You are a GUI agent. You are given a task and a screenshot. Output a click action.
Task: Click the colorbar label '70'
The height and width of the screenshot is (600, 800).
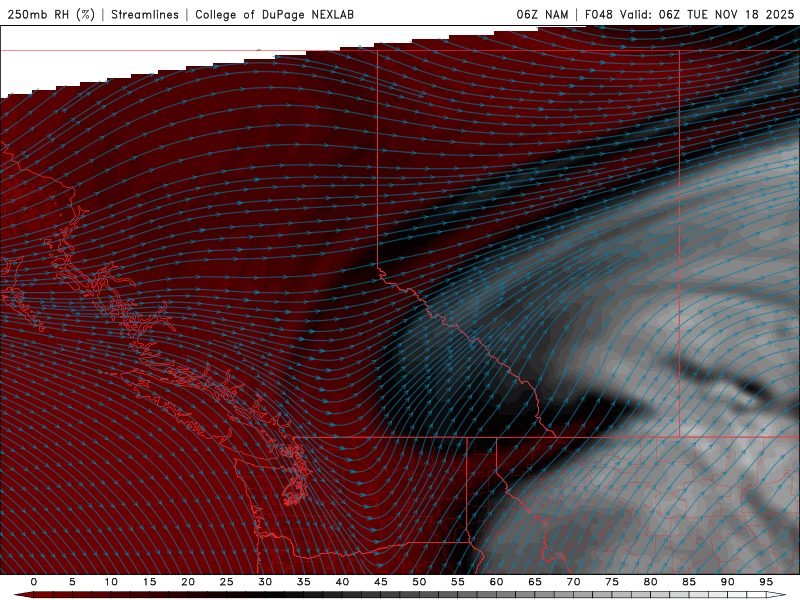tap(573, 582)
